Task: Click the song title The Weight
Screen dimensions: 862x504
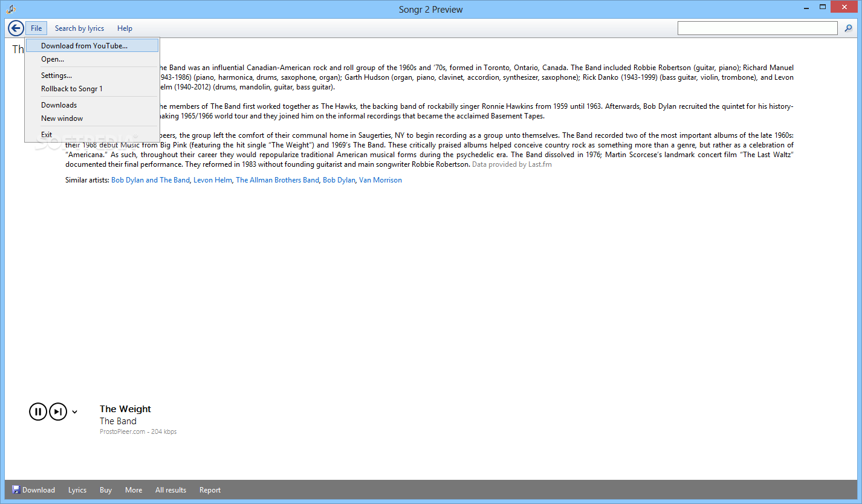Action: click(x=125, y=409)
